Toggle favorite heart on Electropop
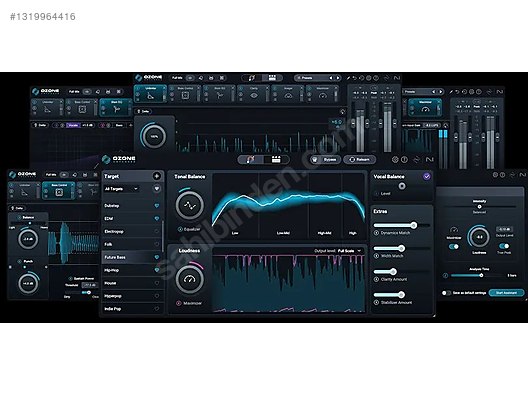This screenshot has width=528, height=396. pos(157,231)
